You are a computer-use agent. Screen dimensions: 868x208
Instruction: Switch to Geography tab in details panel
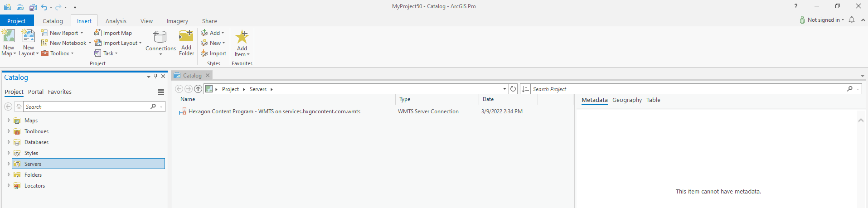click(627, 100)
